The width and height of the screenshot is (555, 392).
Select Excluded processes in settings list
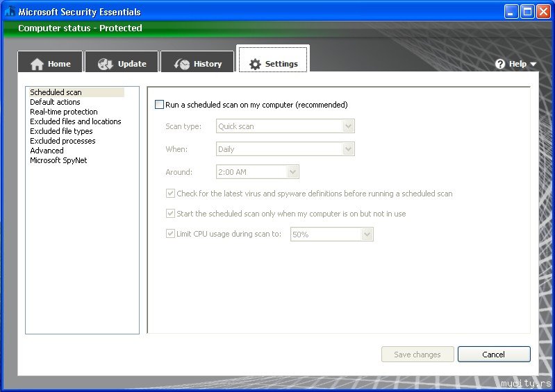tap(63, 141)
